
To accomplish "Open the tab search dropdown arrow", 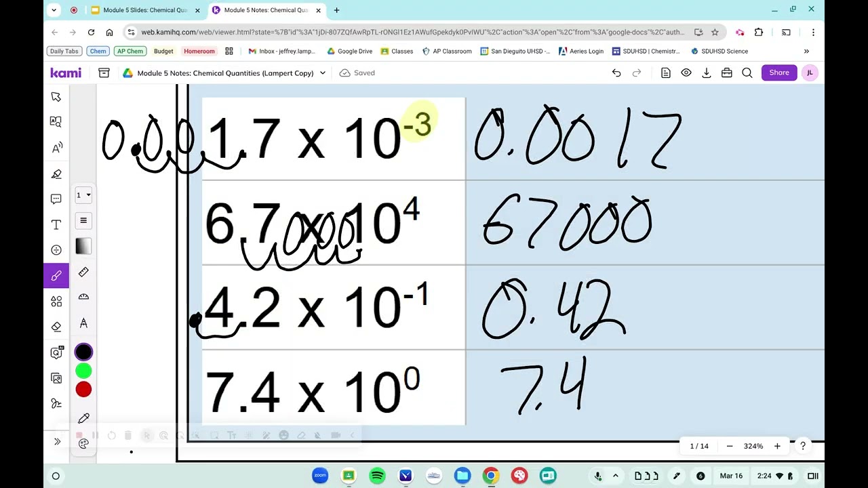I will (55, 10).
